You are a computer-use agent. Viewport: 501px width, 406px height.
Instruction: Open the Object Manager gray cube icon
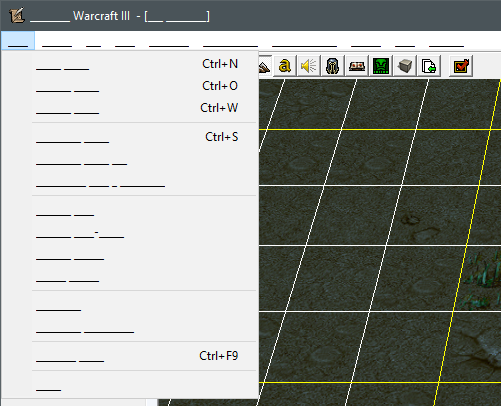pyautogui.click(x=405, y=66)
